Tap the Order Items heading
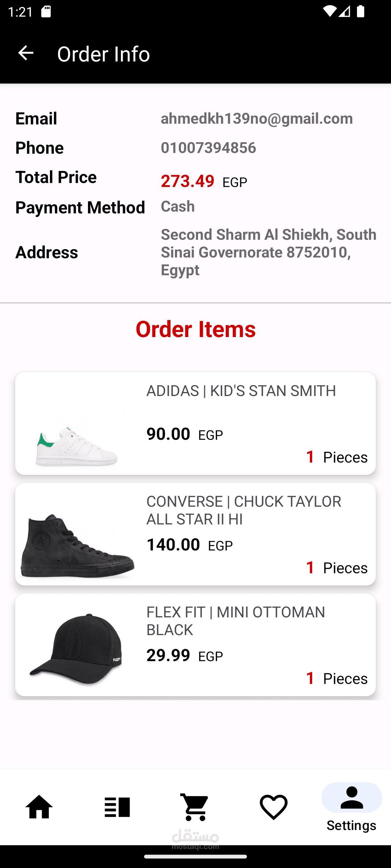This screenshot has height=868, width=391. 195,329
